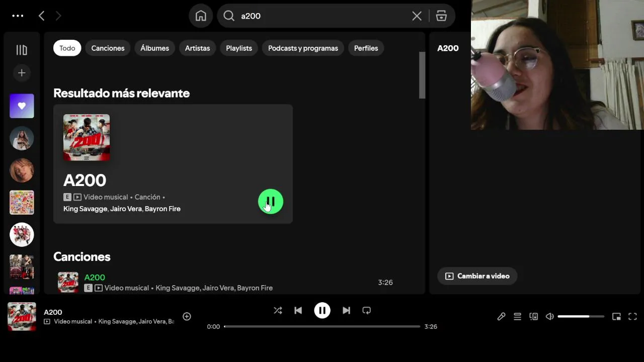This screenshot has width=644, height=362.
Task: Open the blonde artist avatar in sidebar
Action: pos(22,170)
